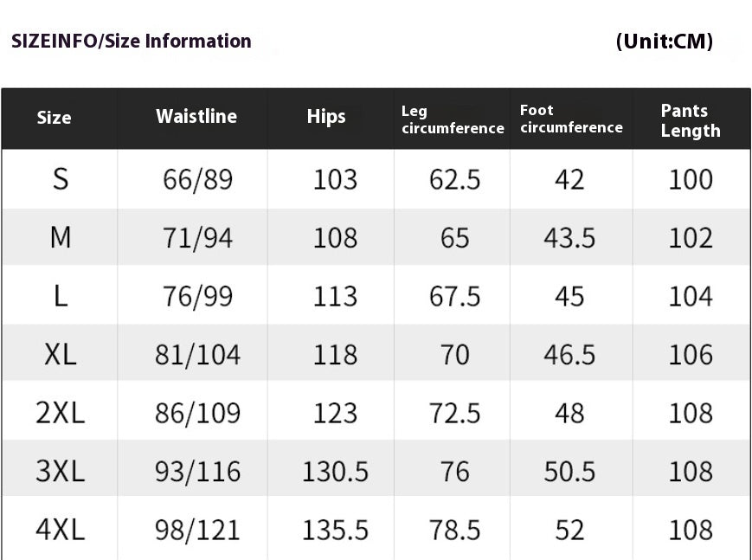Select the Leg circumference header
The image size is (752, 560).
pos(453,119)
